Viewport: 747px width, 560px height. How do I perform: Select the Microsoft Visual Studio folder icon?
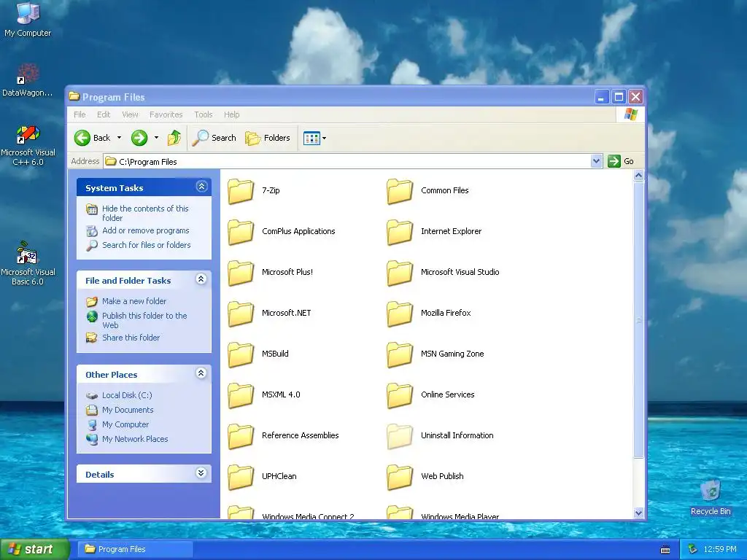click(x=400, y=273)
